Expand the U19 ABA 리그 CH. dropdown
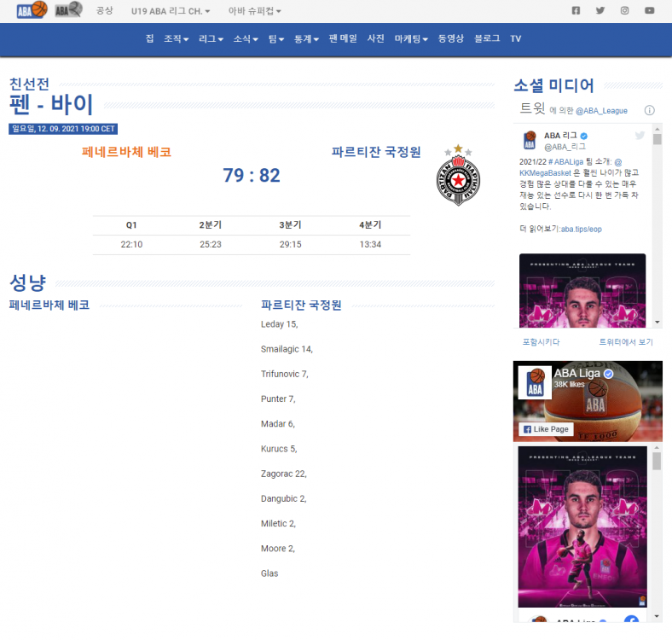Viewport: 672px width, 640px height. coord(171,11)
